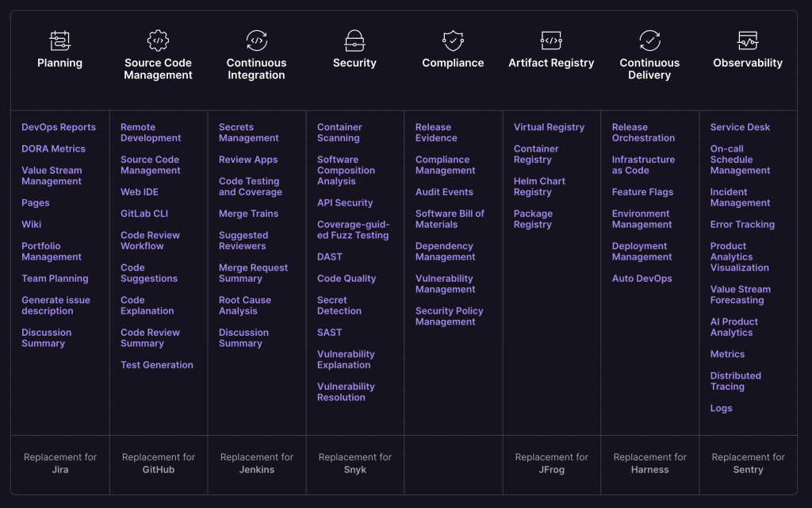Open Coverage-guided Fuzz Testing
This screenshot has width=812, height=508.
click(353, 229)
